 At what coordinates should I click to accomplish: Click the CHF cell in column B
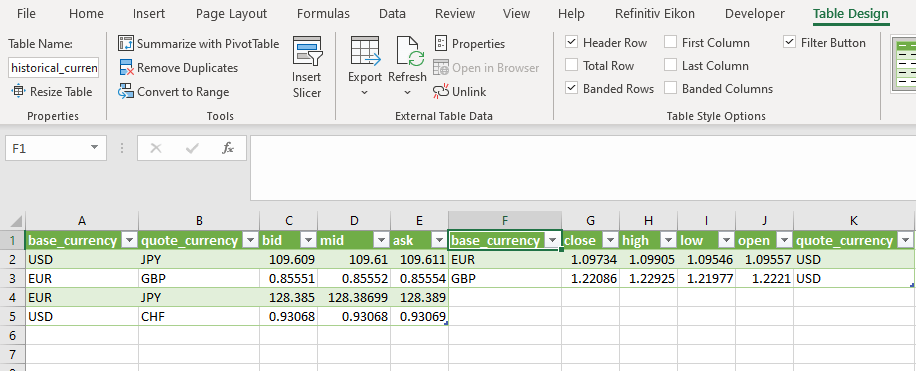(199, 316)
